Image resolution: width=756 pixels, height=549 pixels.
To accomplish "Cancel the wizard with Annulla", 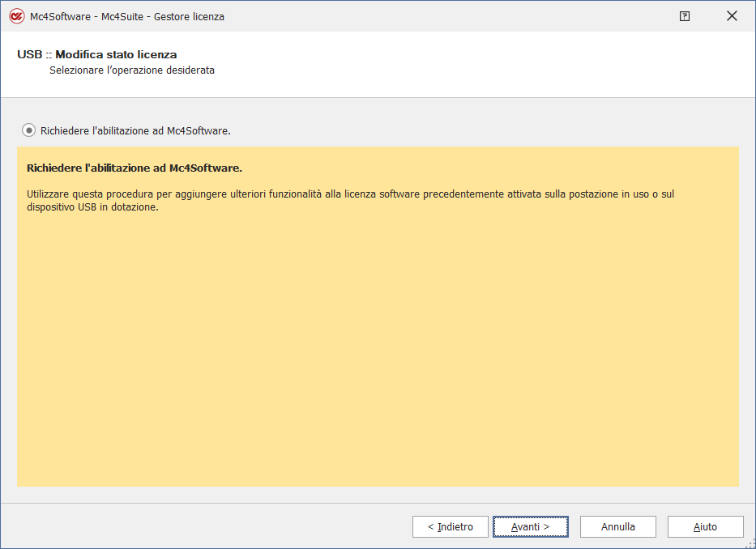I will (x=617, y=526).
